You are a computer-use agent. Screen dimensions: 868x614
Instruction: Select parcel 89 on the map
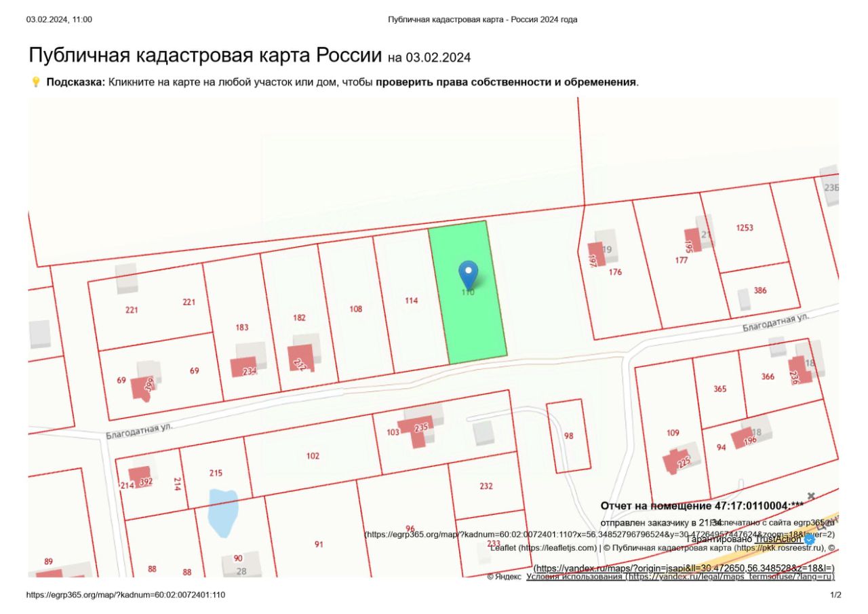48,561
